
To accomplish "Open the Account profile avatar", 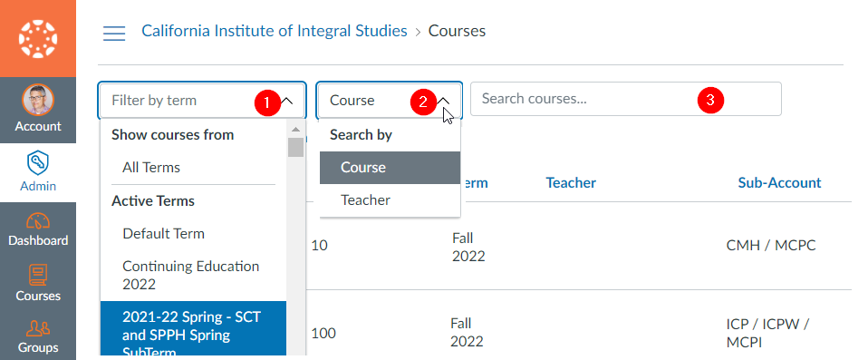I will [38, 100].
